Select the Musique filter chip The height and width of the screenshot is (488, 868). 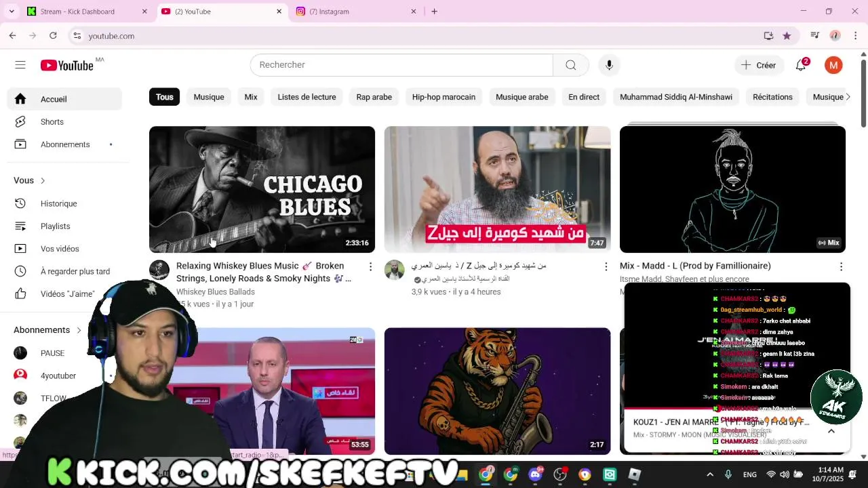click(209, 97)
